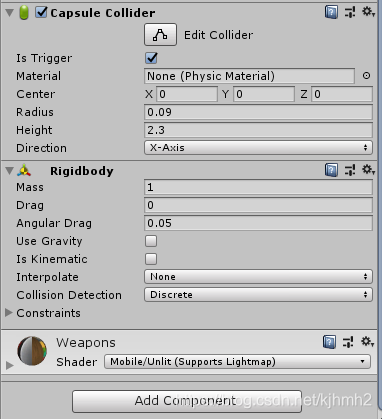Open Capsule Collider help reference icon

point(331,12)
